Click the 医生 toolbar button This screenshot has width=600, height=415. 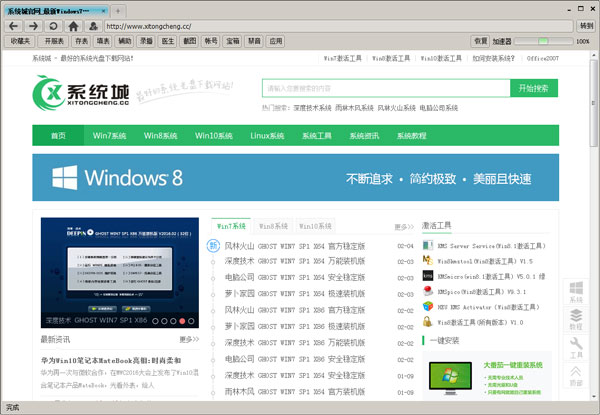click(x=168, y=41)
